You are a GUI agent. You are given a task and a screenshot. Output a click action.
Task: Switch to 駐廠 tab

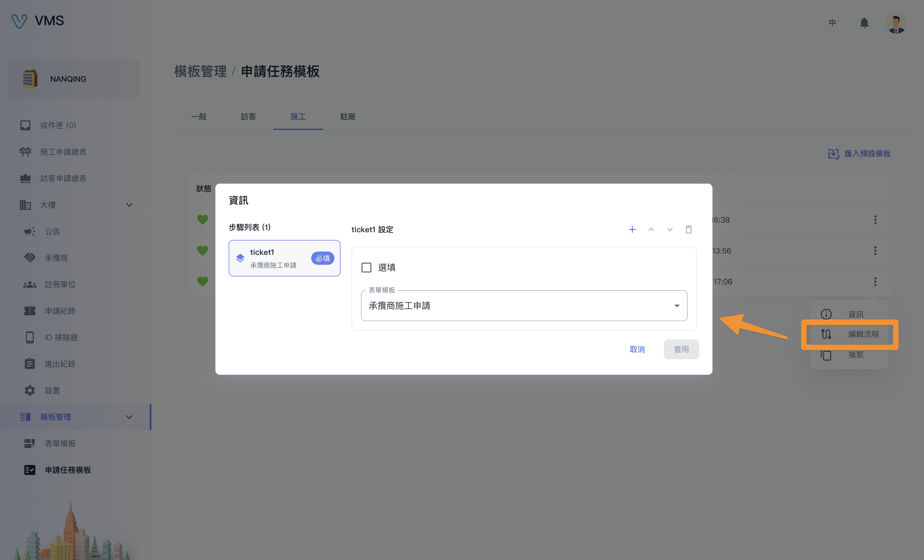click(x=348, y=117)
